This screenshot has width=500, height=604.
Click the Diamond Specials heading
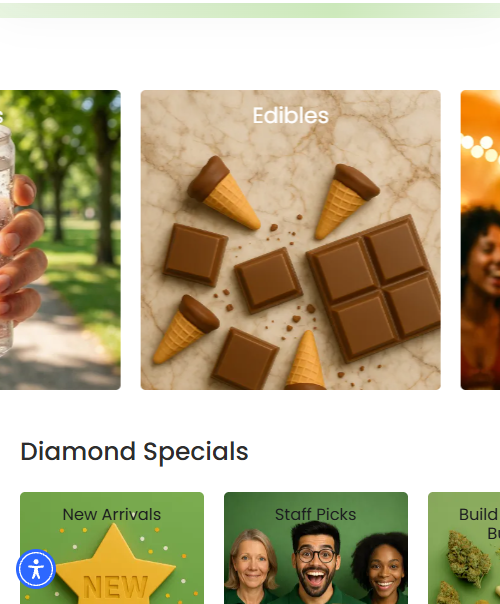[134, 452]
